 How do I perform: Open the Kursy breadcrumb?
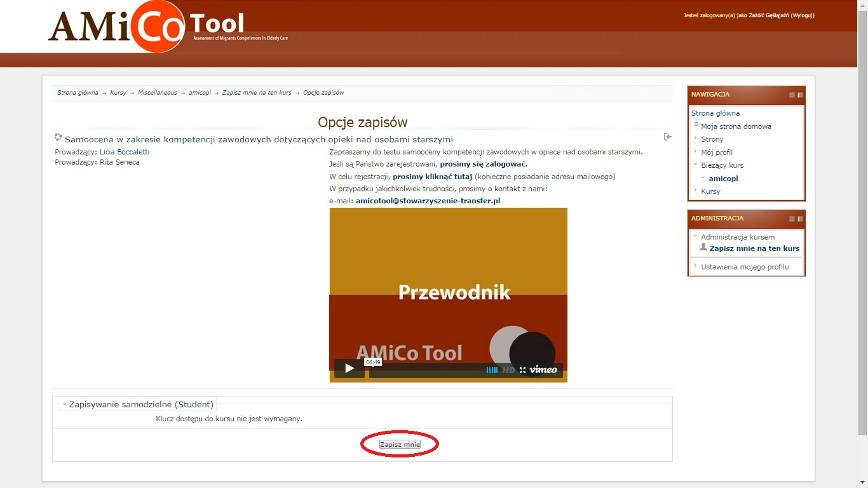tap(118, 93)
